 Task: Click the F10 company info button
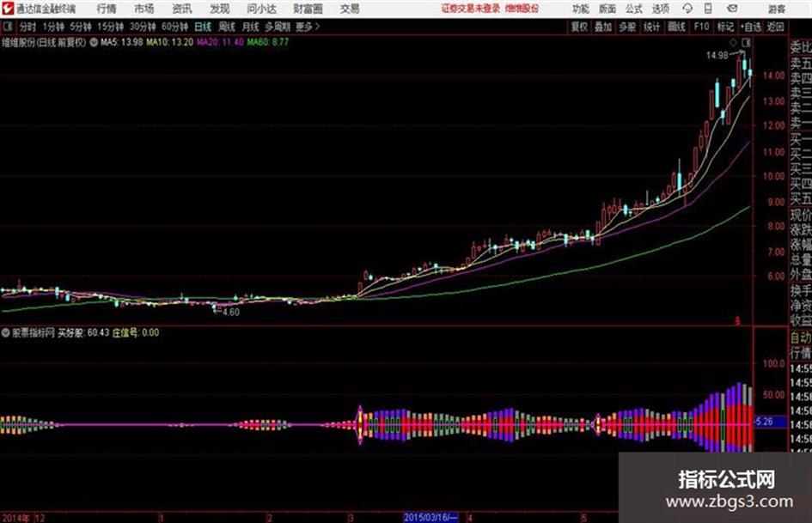[x=701, y=27]
